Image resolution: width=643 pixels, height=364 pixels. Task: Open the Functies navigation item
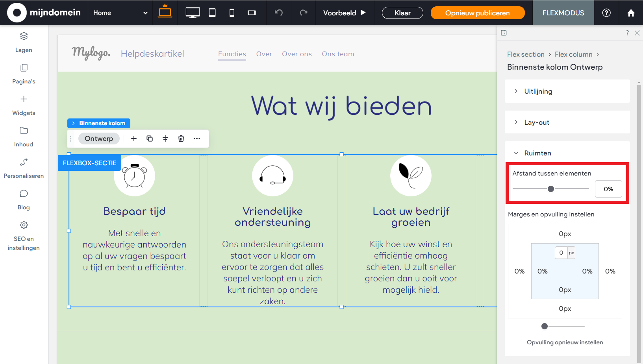232,54
